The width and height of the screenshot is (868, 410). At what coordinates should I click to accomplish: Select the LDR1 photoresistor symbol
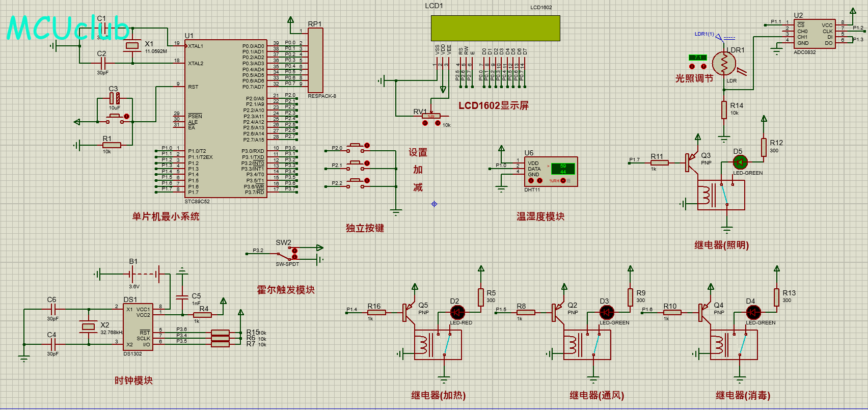724,64
